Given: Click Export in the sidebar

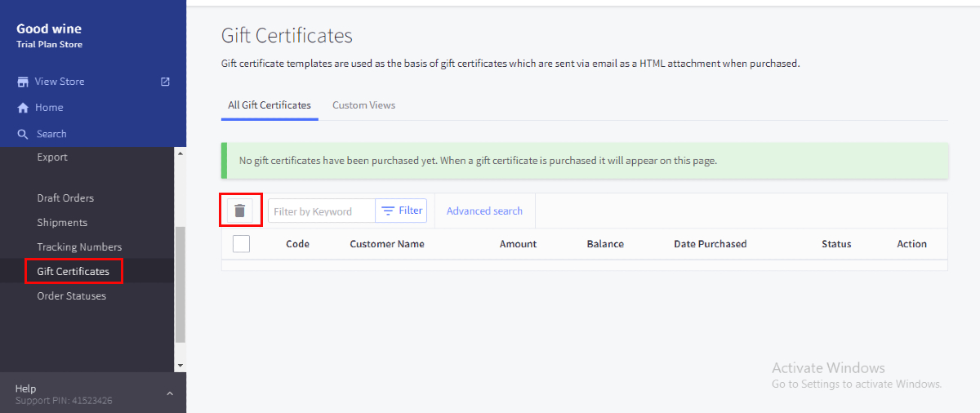Looking at the screenshot, I should [52, 157].
